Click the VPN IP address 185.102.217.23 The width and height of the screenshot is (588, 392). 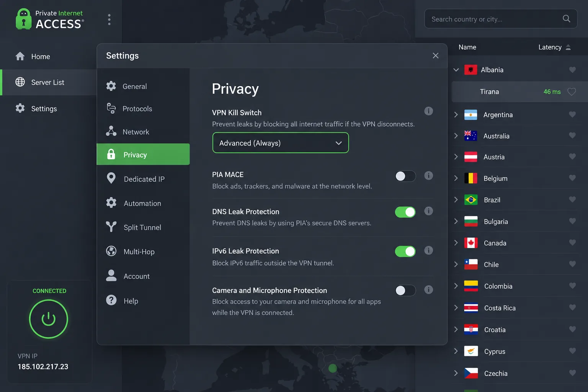click(x=43, y=366)
